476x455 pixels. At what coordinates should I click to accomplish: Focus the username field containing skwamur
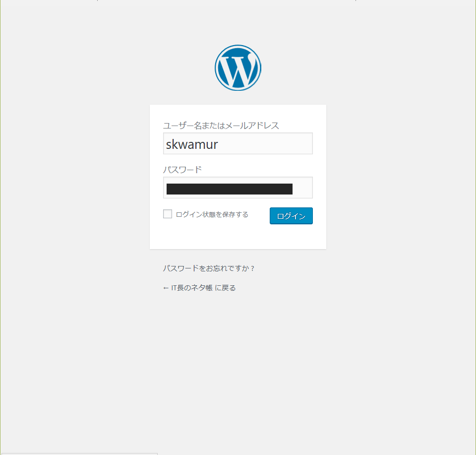point(238,143)
